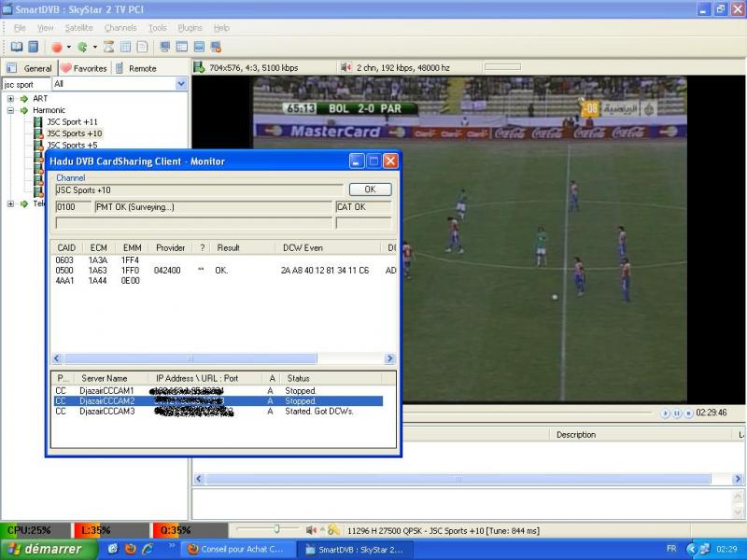Switch to the Favorites tab

(84, 68)
